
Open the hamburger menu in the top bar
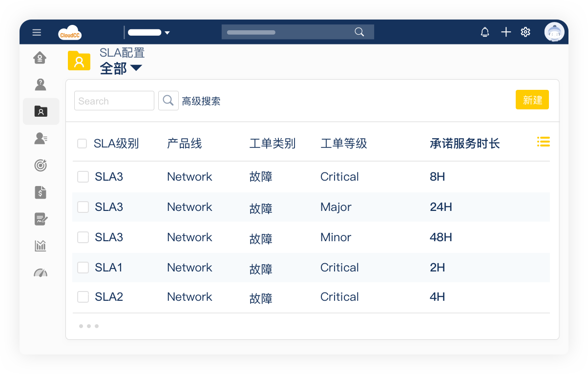click(x=37, y=32)
